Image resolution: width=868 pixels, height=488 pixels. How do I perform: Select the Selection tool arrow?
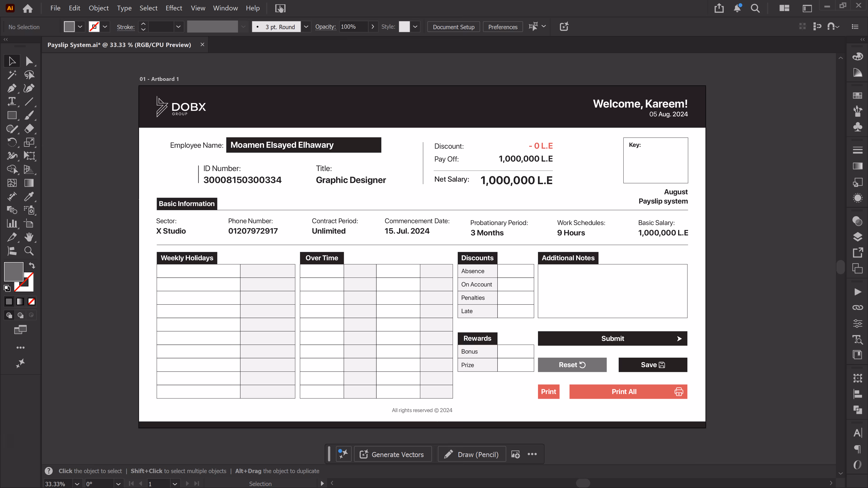coord(12,61)
